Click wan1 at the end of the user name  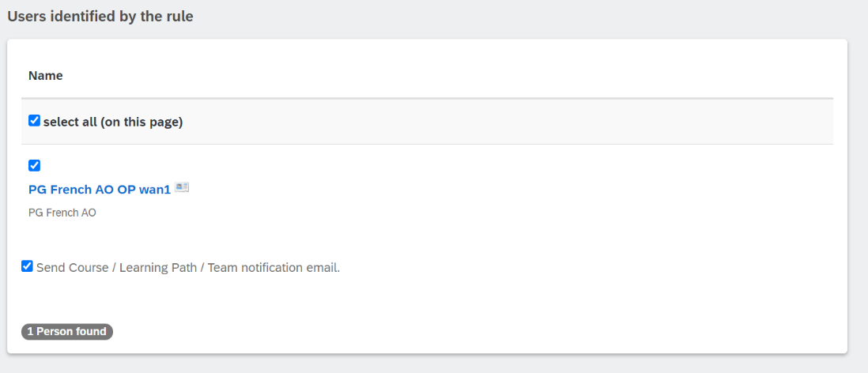(x=154, y=190)
